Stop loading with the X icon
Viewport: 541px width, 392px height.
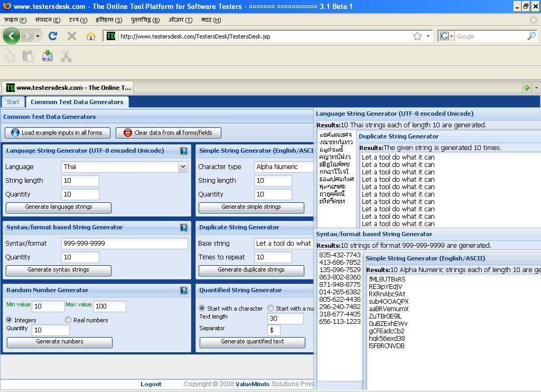(72, 36)
